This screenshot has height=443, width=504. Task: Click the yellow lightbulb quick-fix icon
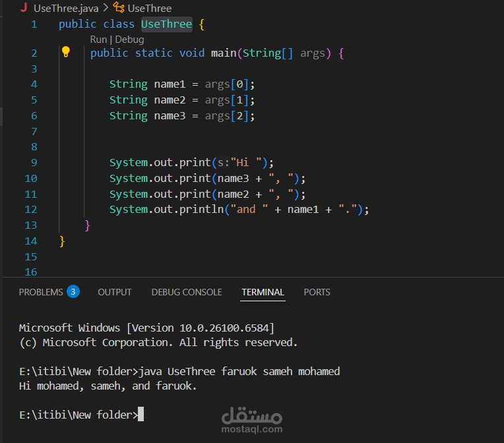(x=65, y=51)
